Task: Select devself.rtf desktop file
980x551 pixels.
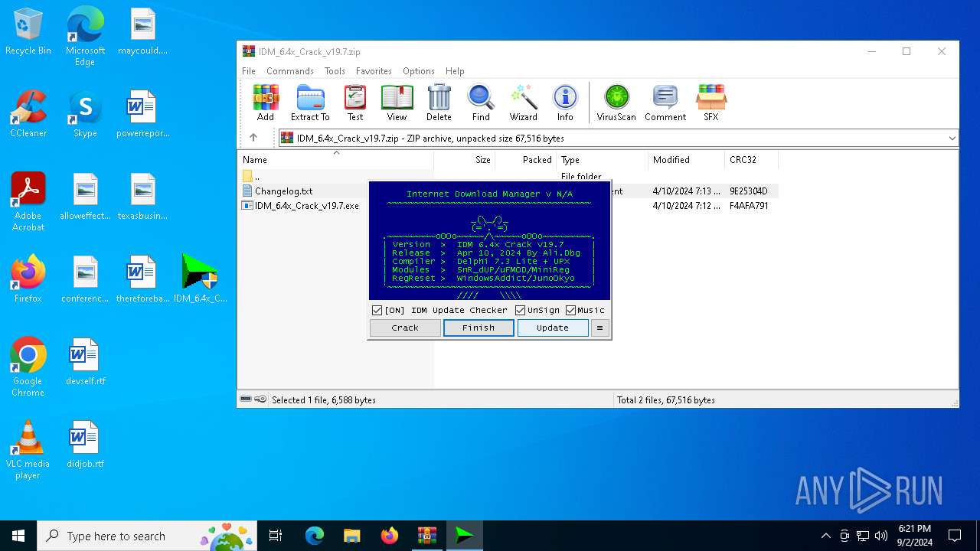Action: point(85,362)
